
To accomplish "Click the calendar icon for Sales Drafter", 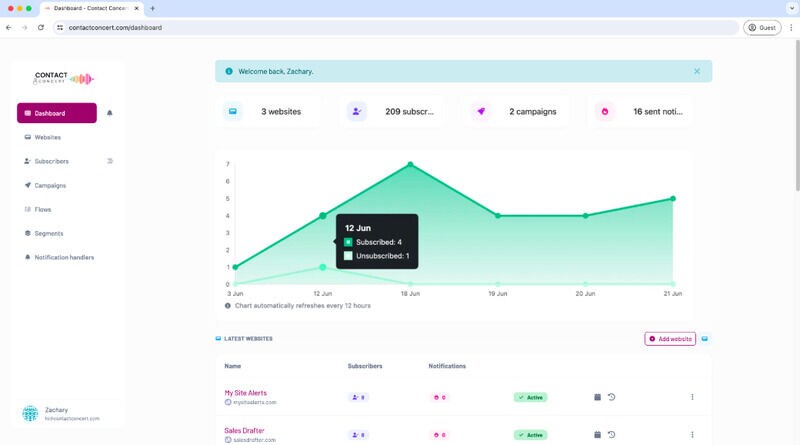I will 597,435.
